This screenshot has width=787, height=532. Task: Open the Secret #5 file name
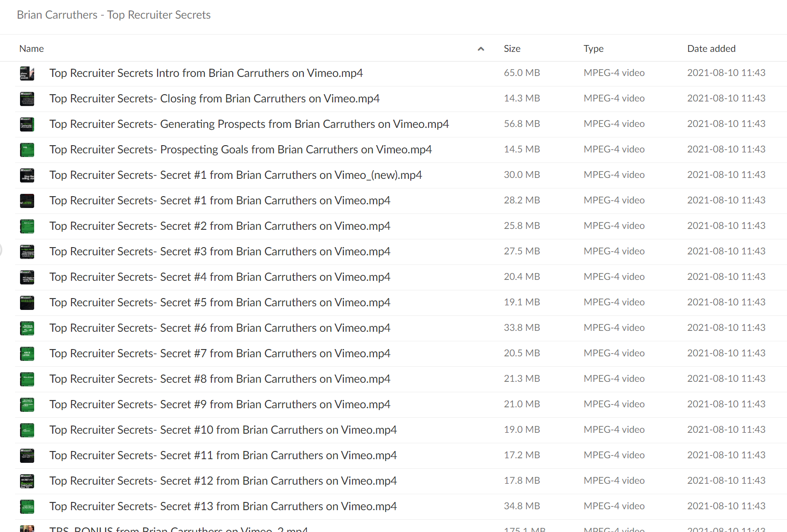click(220, 303)
